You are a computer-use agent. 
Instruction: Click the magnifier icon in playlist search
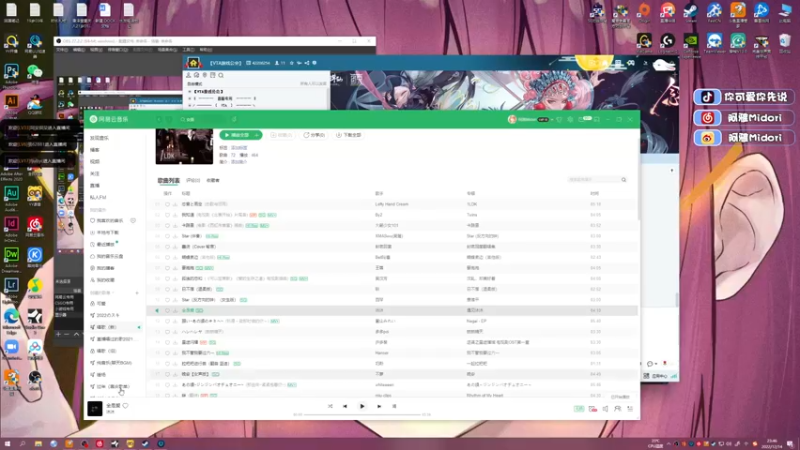coord(623,180)
